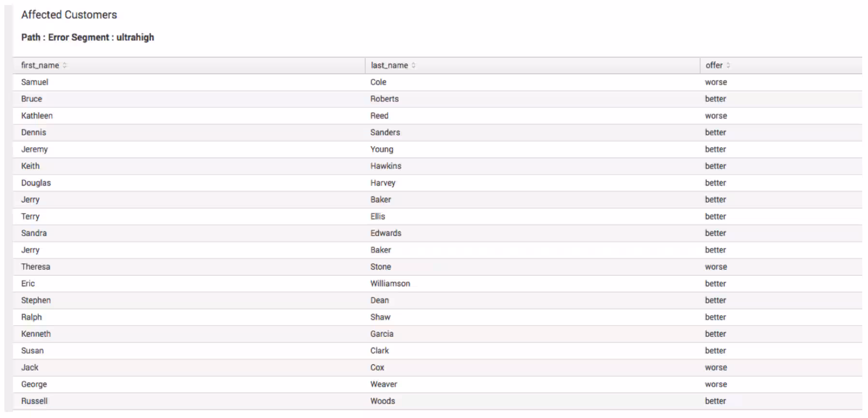Click the last_name column header text
The height and width of the screenshot is (418, 868).
click(389, 65)
